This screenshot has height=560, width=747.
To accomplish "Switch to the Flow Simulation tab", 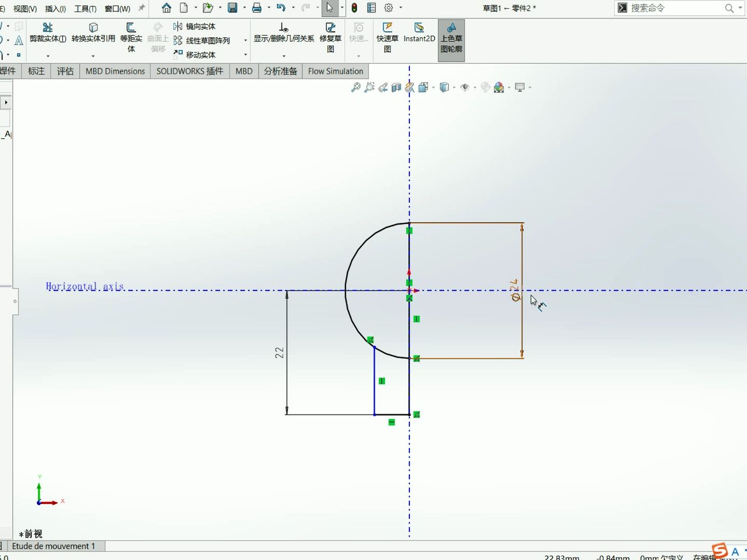I will point(335,71).
